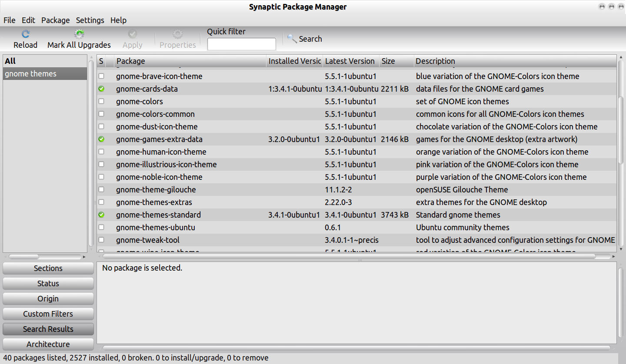626x364 pixels.
Task: Click the status bar package count text
Action: (136, 358)
